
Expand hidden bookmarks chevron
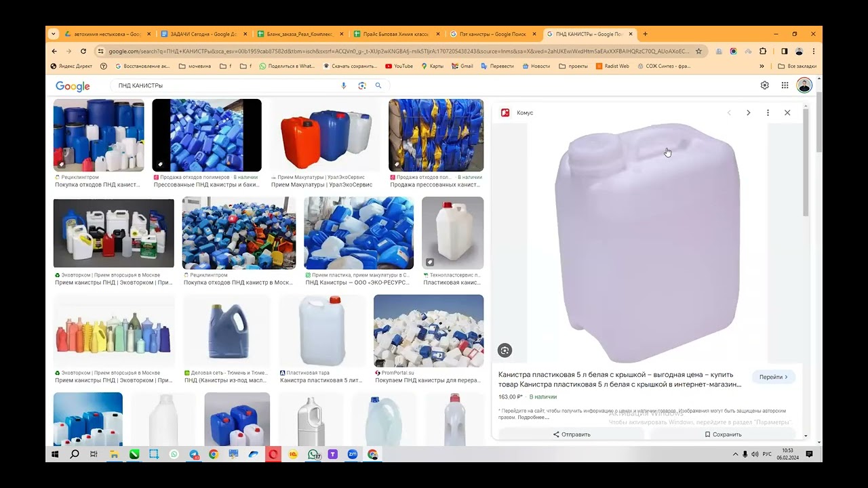coord(762,66)
